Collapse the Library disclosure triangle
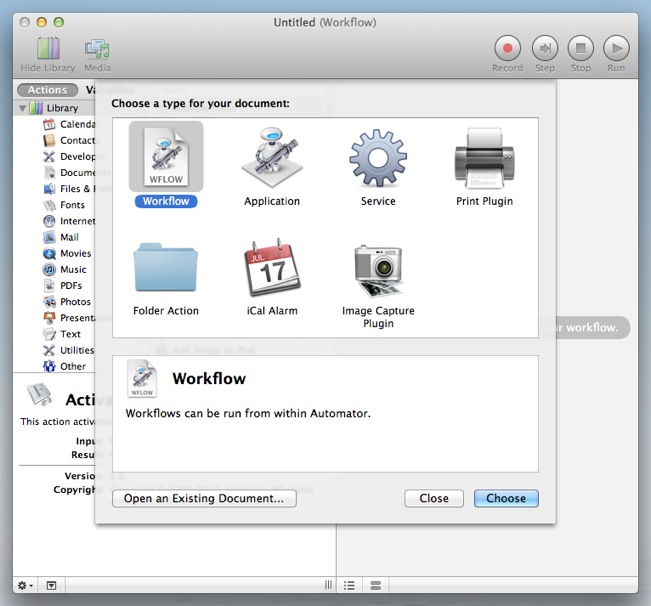This screenshot has height=606, width=651. [22, 108]
